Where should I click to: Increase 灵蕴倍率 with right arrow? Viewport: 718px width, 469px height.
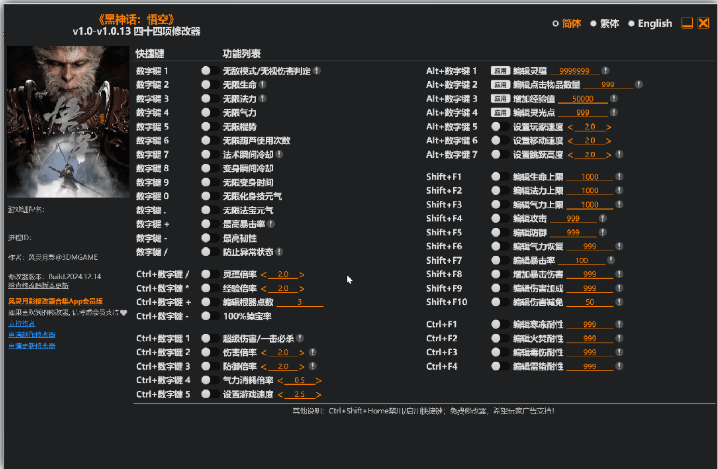(301, 274)
